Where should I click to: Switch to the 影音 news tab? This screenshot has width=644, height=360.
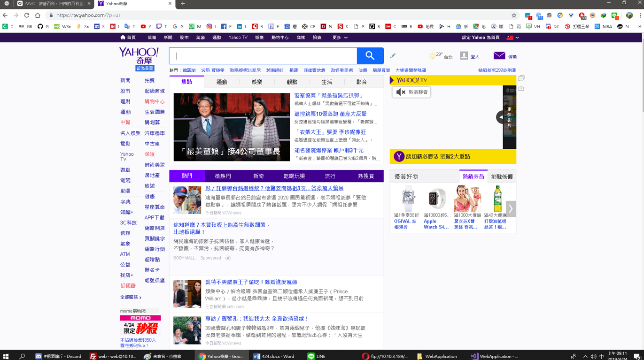[362, 82]
